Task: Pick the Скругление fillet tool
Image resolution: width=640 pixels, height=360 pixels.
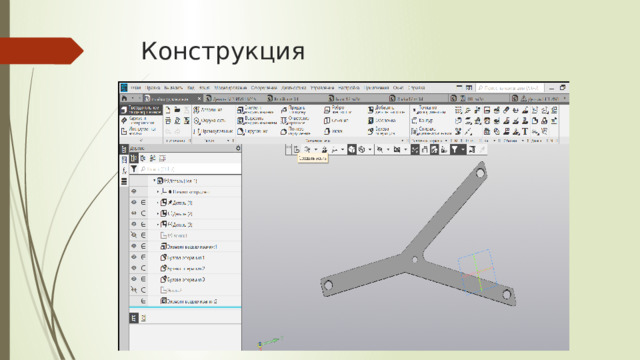Action: 253,131
